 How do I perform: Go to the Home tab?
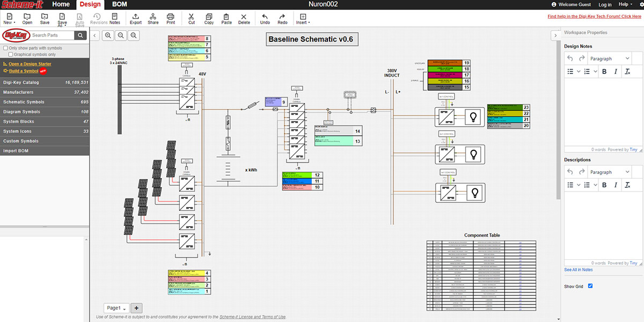(x=61, y=4)
